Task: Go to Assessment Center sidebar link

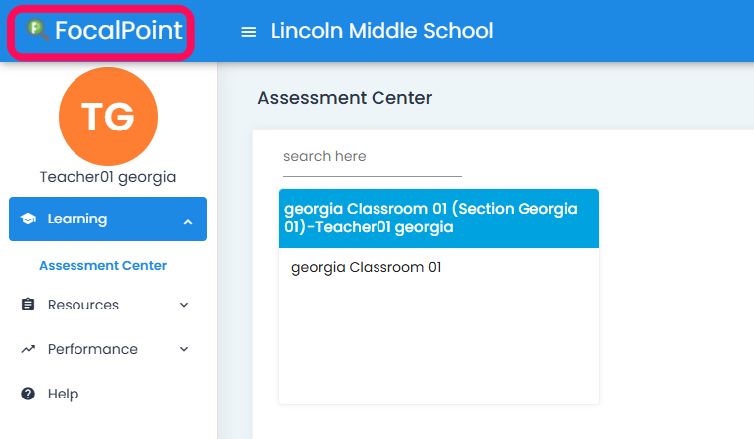Action: point(103,266)
